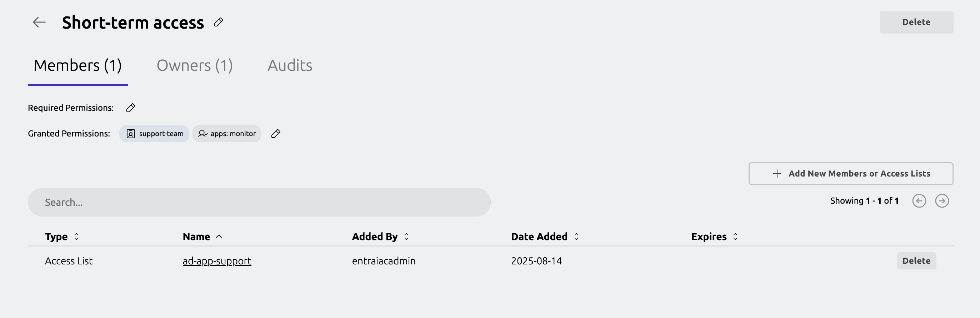This screenshot has height=318, width=980.
Task: Open the Audits tab
Action: (x=290, y=65)
